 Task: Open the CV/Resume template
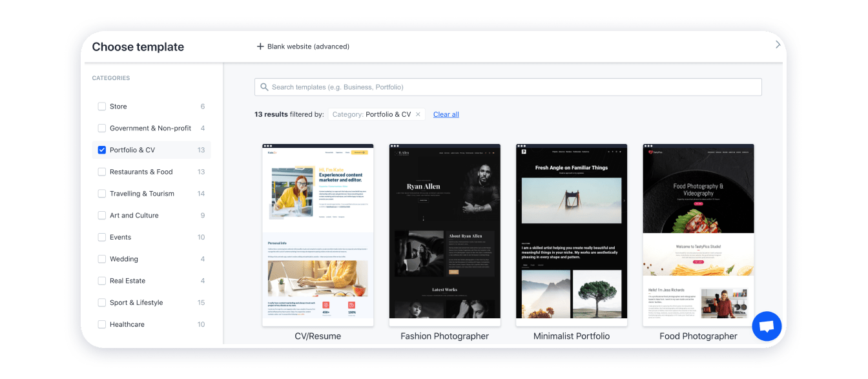click(x=318, y=234)
